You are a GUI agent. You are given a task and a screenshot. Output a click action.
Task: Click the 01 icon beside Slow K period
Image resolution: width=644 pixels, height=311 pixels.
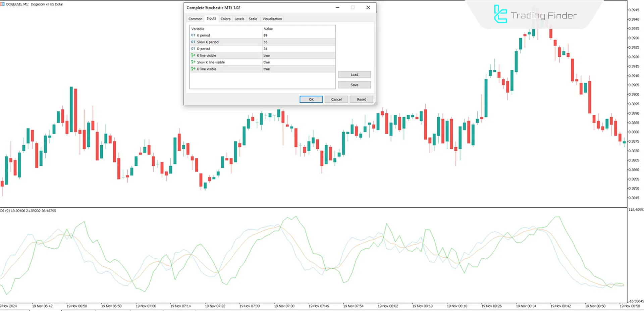193,42
